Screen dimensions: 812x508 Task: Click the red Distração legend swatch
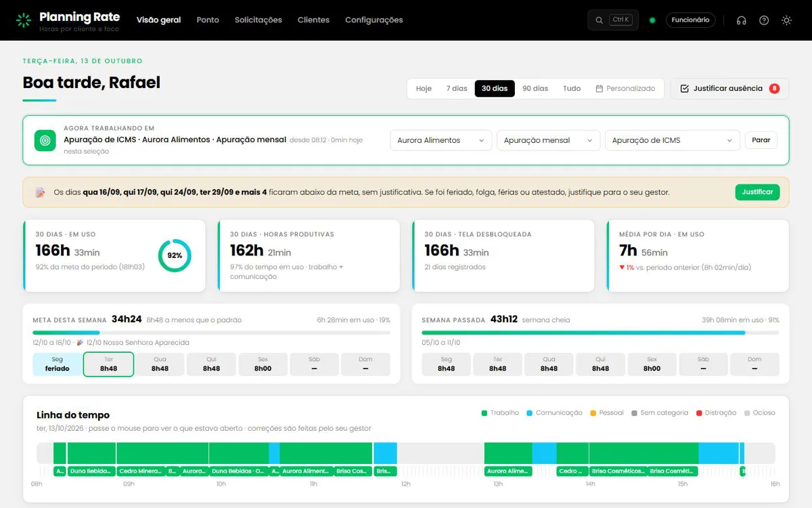coord(700,412)
